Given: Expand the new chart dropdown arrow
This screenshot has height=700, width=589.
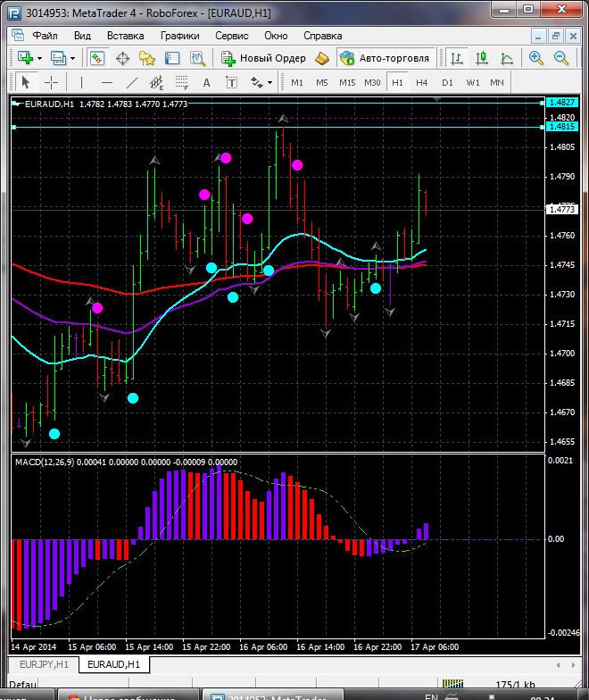Looking at the screenshot, I should [39, 58].
